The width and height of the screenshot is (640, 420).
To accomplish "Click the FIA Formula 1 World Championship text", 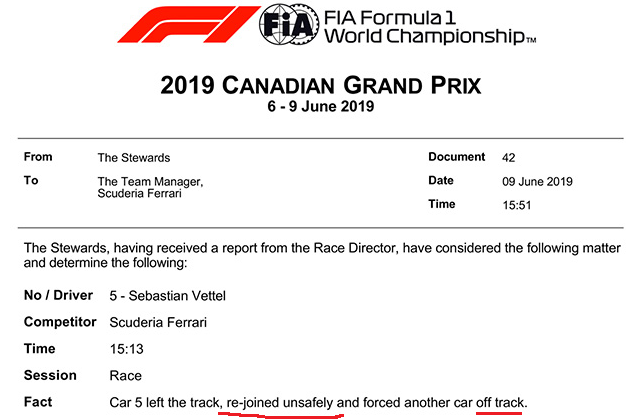I will point(430,27).
